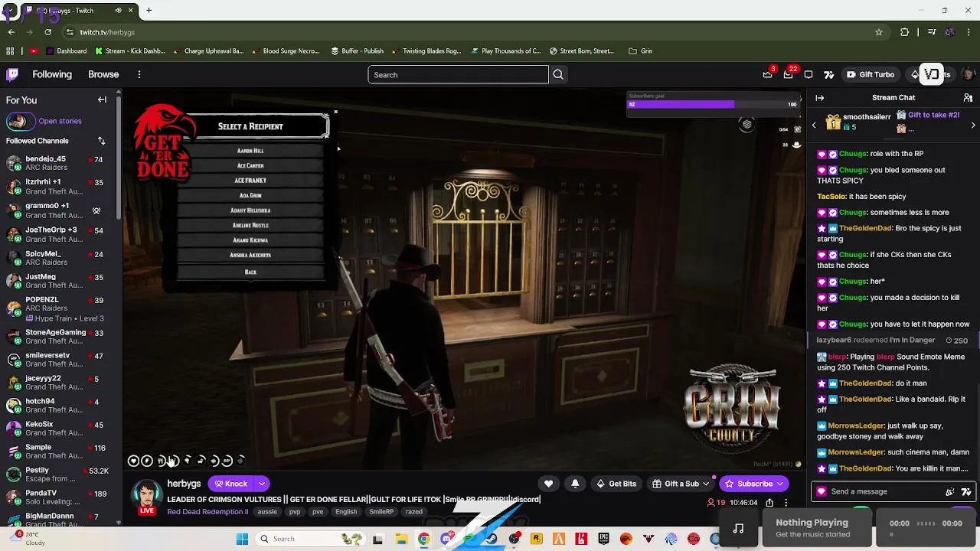Open whispers speech bubble icon

click(808, 74)
